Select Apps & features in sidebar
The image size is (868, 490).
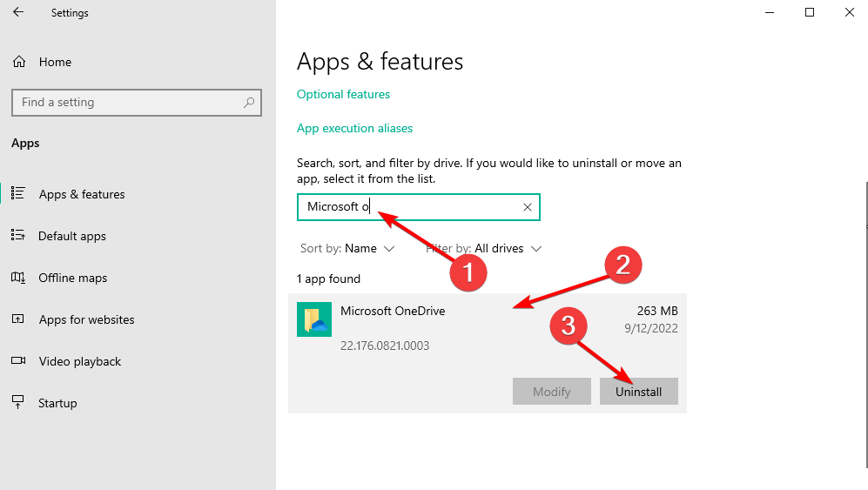82,194
